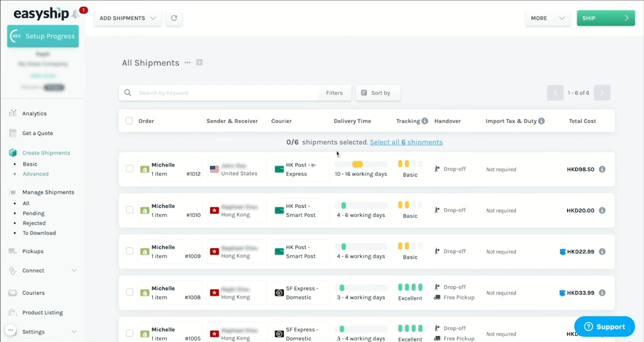Check the box for order #1005
Image resolution: width=644 pixels, height=342 pixels.
click(129, 333)
